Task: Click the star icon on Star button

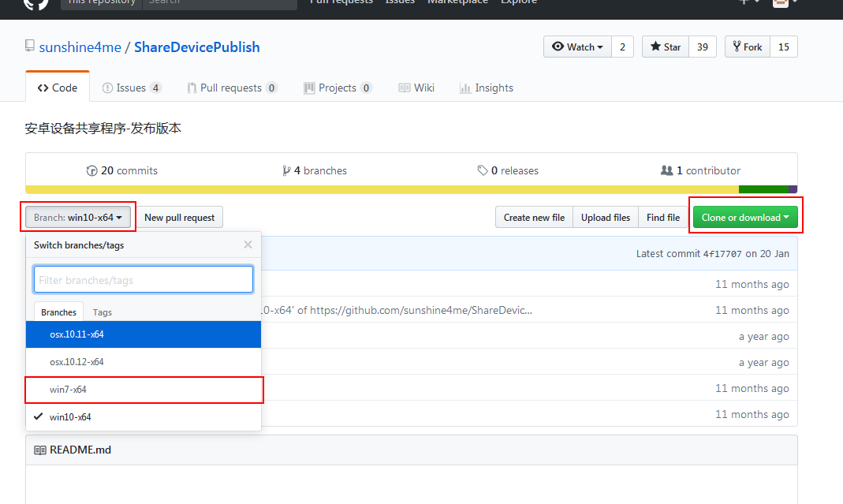Action: (655, 47)
